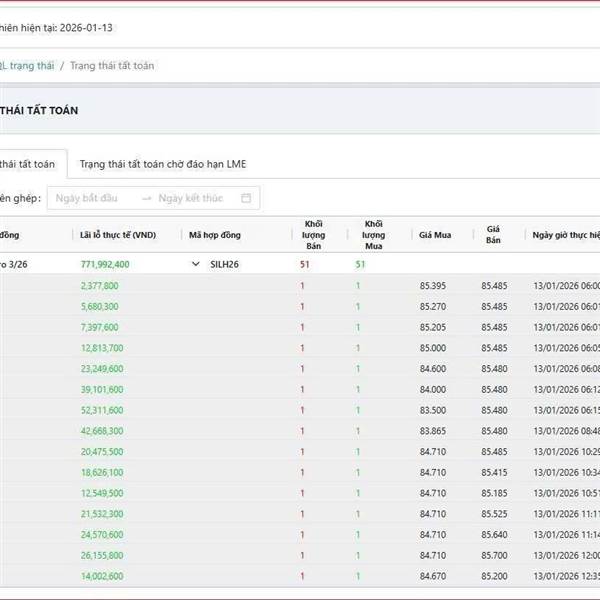Click the Lãi lỗ thực tế (VND) column header
The image size is (600, 600).
click(118, 235)
